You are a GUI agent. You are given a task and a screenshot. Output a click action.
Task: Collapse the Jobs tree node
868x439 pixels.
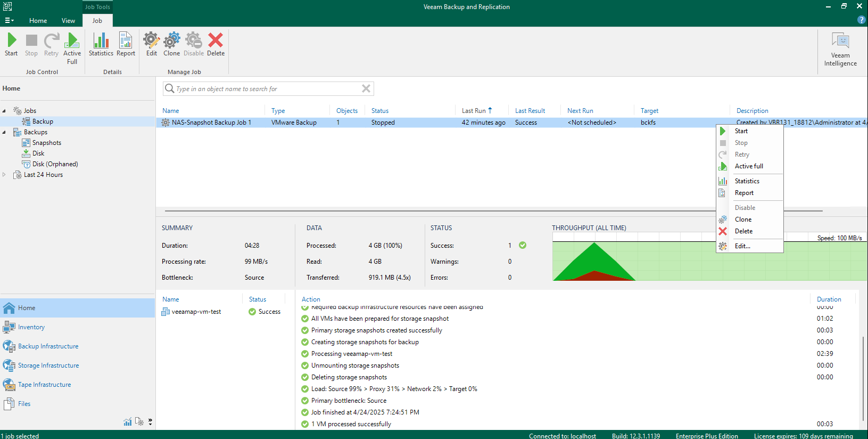[x=4, y=111]
